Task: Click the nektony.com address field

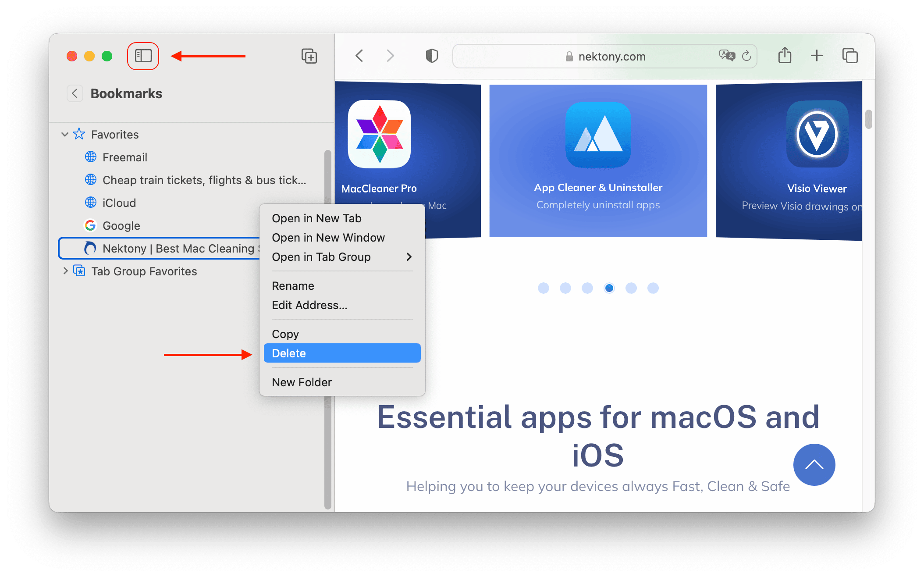Action: tap(611, 56)
